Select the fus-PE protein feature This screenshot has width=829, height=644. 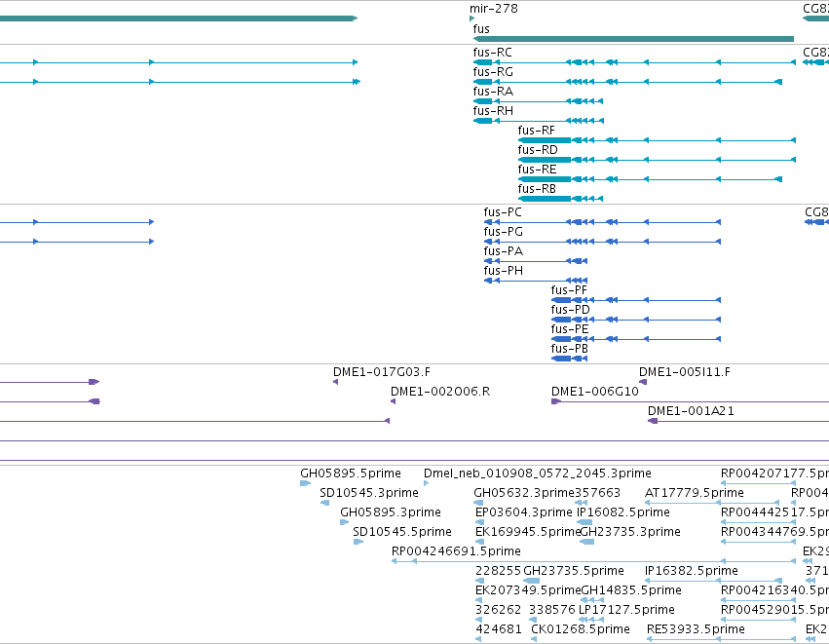pos(636,339)
